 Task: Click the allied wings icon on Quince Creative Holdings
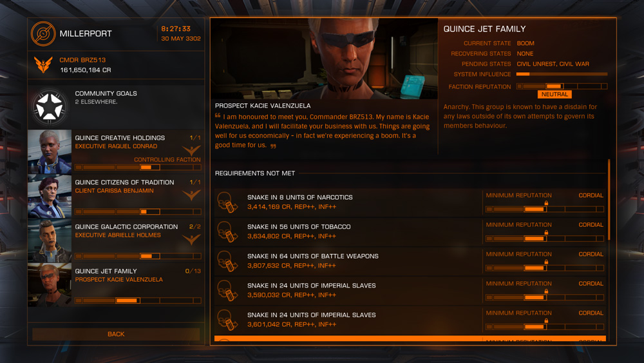pyautogui.click(x=191, y=150)
